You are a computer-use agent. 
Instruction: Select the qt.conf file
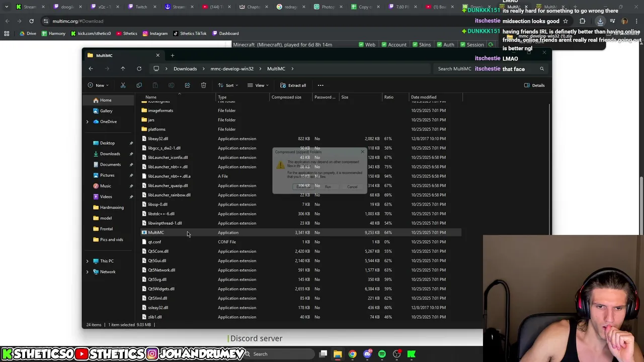[x=301, y=242]
